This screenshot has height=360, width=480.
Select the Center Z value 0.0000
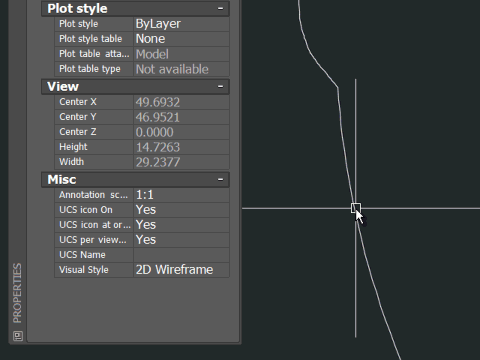(x=181, y=132)
